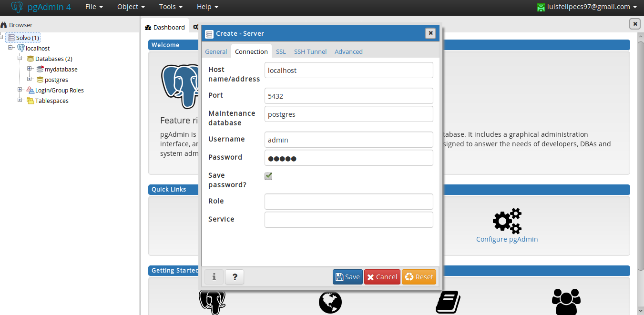644x315 pixels.
Task: Select Tablespaces in the browser tree
Action: point(52,101)
